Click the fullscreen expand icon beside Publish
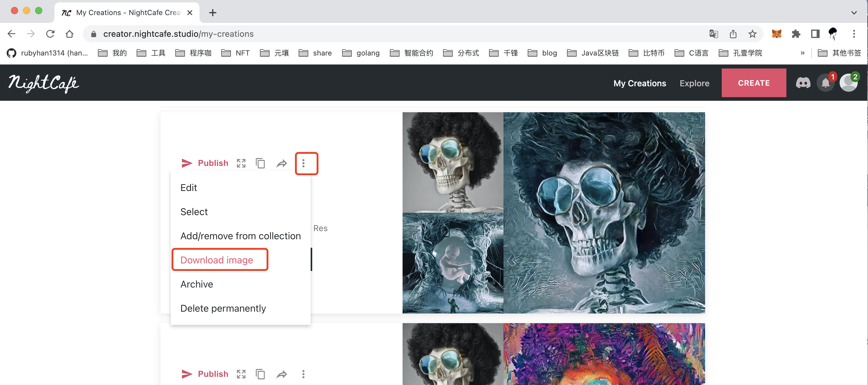 pos(241,163)
